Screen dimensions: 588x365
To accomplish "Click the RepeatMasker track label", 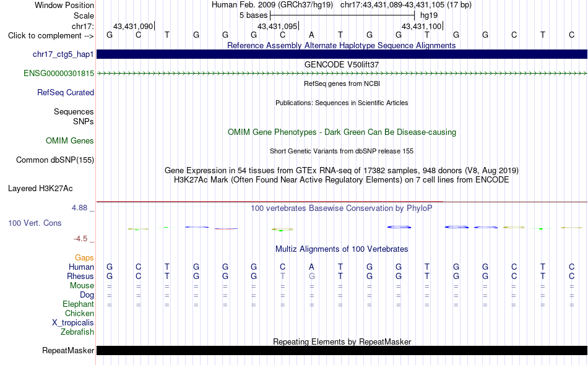I will pyautogui.click(x=68, y=350).
